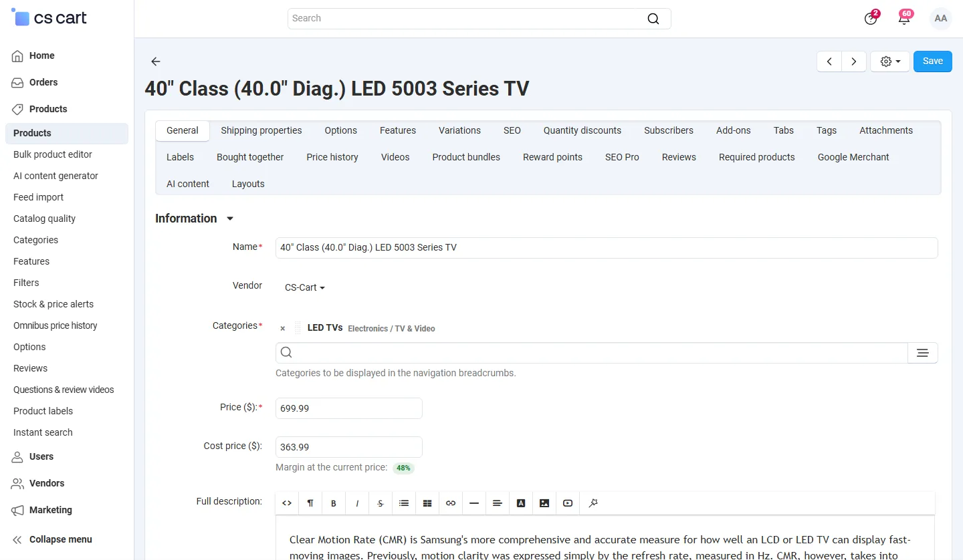Open text alignment in editor toolbar
The width and height of the screenshot is (963, 560).
coord(498,503)
